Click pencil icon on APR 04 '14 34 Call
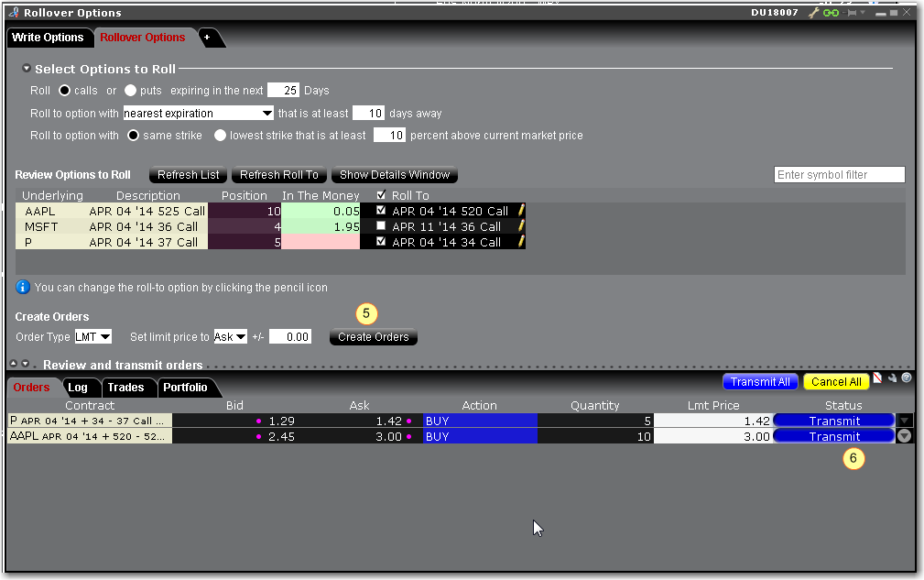Image resolution: width=924 pixels, height=580 pixels. tap(521, 242)
